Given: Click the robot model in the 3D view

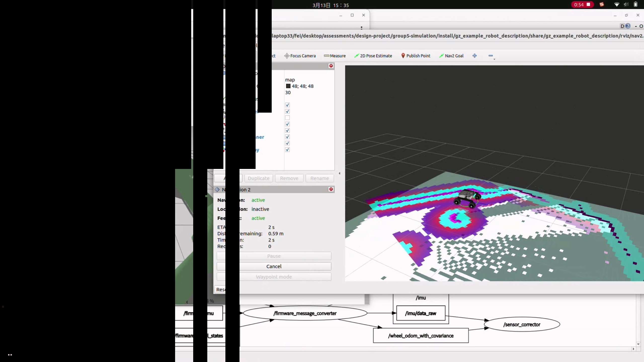Looking at the screenshot, I should pyautogui.click(x=467, y=198).
